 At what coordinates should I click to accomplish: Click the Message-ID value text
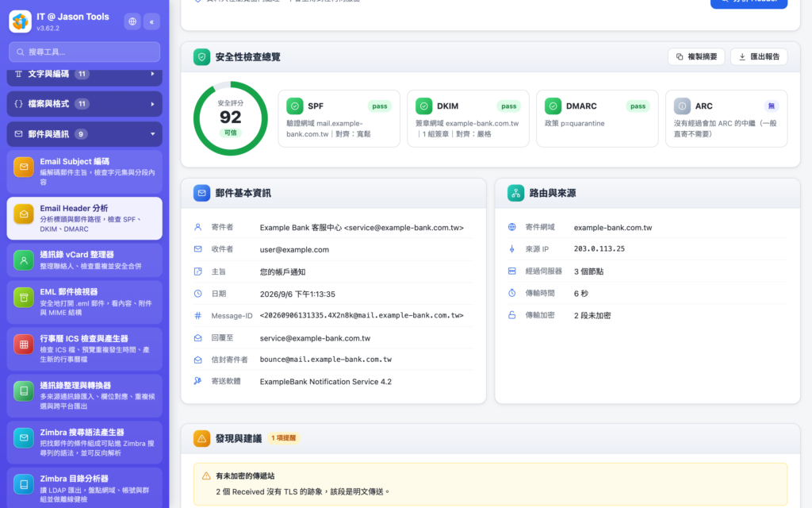click(x=362, y=315)
